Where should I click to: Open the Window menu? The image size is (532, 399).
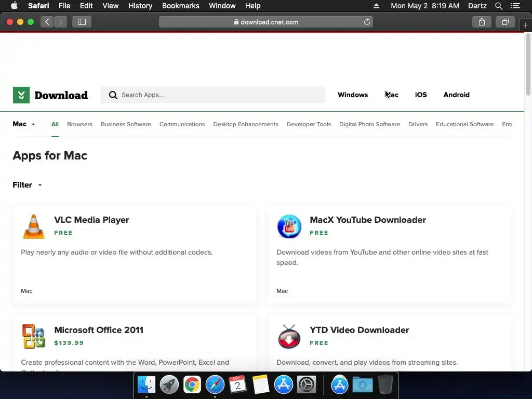[222, 6]
